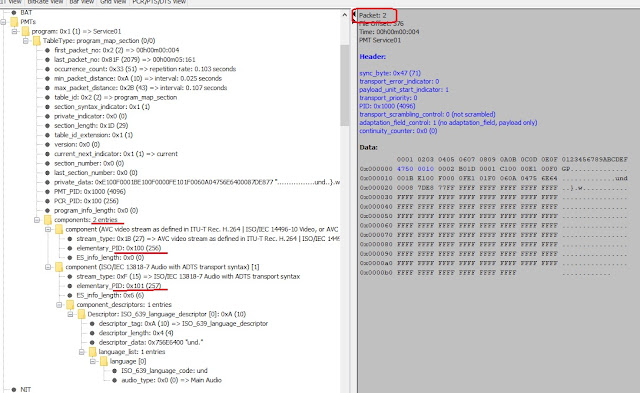
Task: Collapse the program 0x1 Service01 node
Action: coord(15,31)
